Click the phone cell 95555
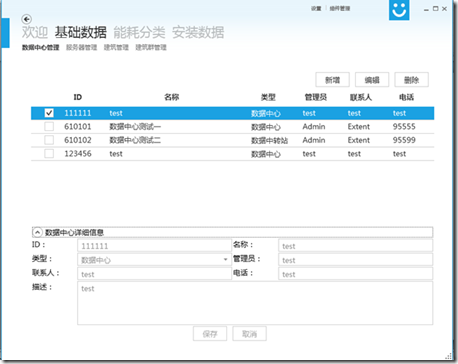Image resolution: width=458 pixels, height=364 pixels. (x=404, y=127)
